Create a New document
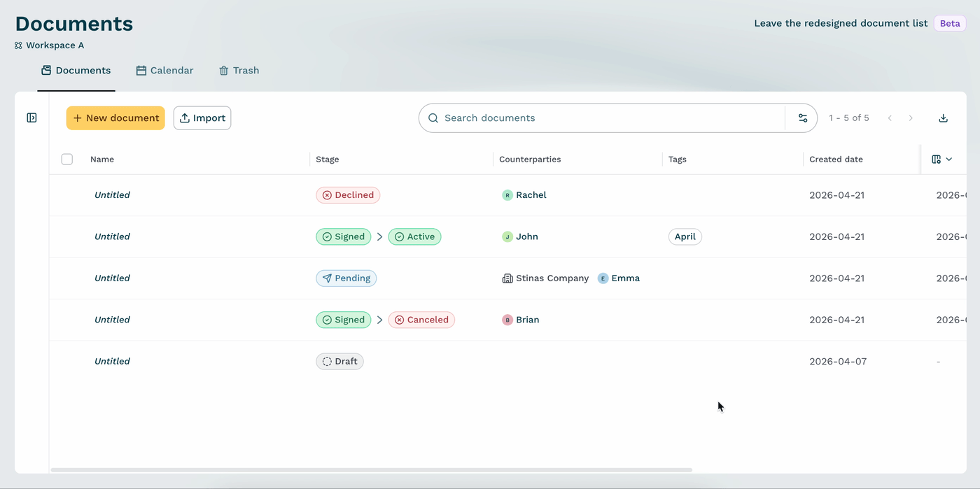Image resolution: width=980 pixels, height=489 pixels. [x=115, y=118]
